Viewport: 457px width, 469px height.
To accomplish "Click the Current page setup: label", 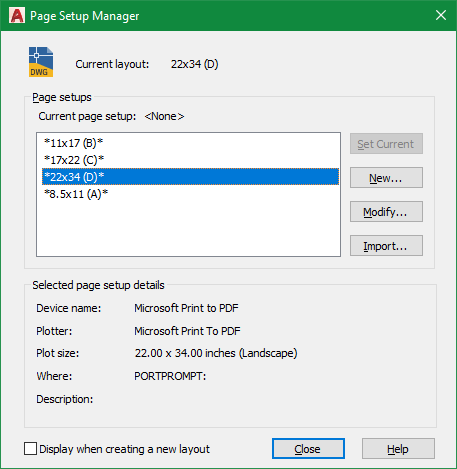I will (x=87, y=116).
